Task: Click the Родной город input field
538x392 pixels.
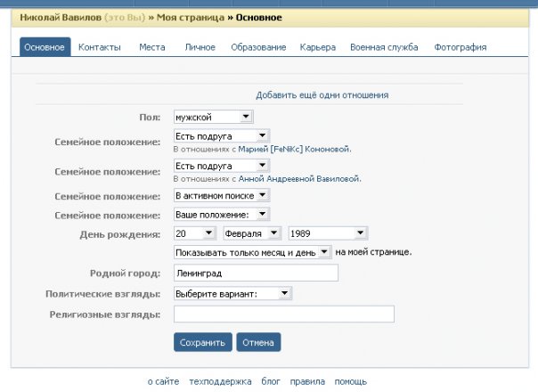Action: 256,273
